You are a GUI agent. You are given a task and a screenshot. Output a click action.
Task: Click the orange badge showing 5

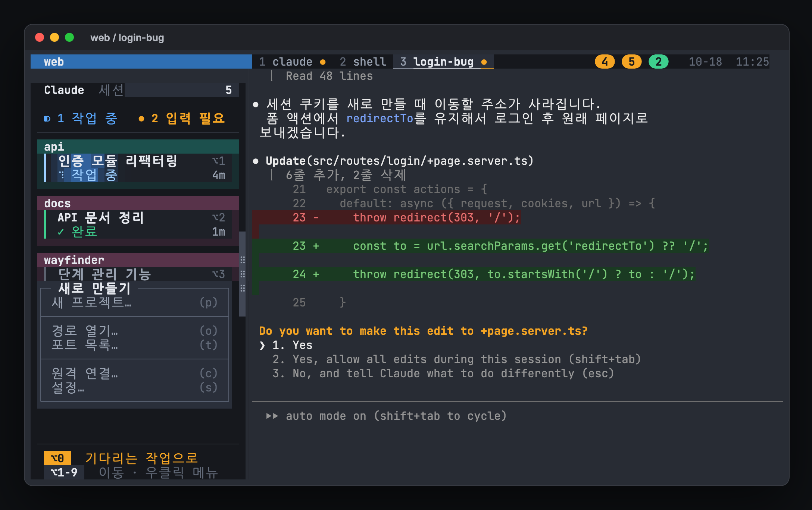click(631, 62)
